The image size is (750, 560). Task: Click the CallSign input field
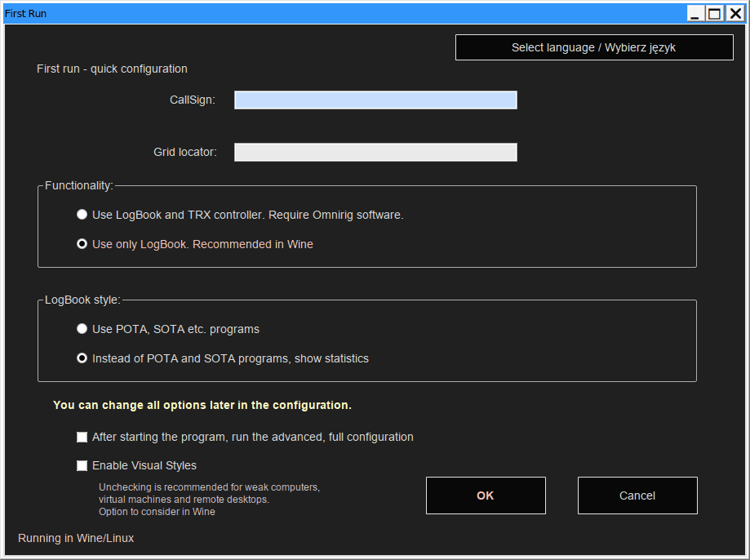point(375,100)
